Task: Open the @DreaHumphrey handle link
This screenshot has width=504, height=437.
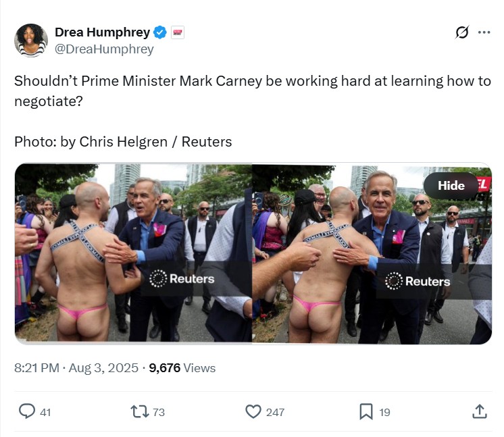Action: point(104,49)
